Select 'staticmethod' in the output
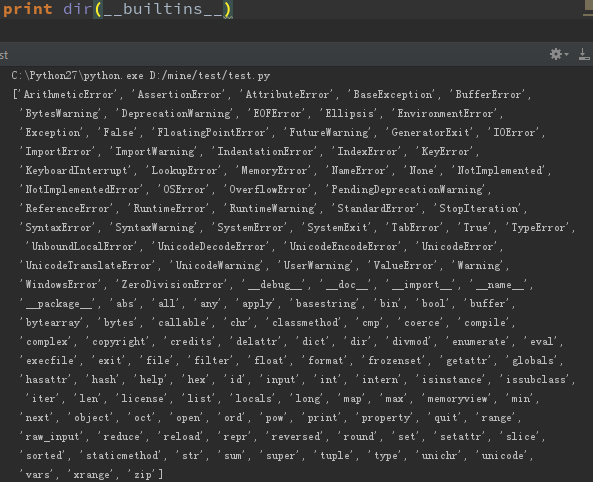 pos(121,455)
